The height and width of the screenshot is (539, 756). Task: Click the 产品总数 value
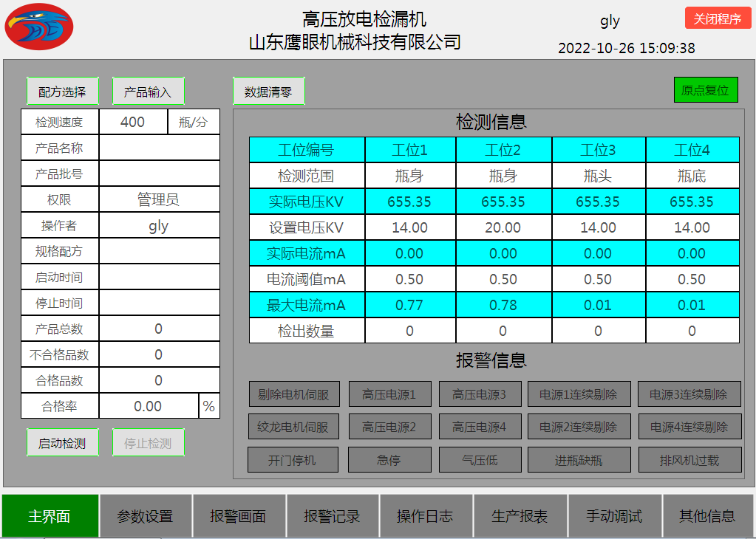tap(159, 329)
